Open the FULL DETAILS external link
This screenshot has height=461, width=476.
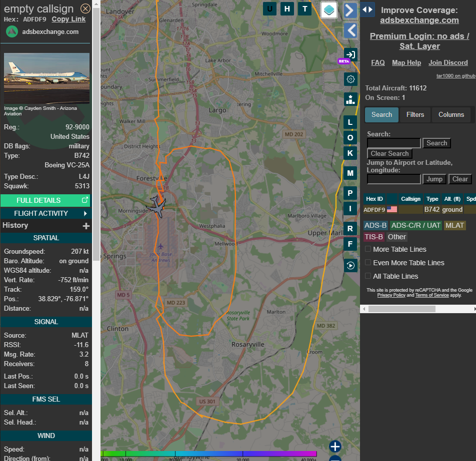45,200
